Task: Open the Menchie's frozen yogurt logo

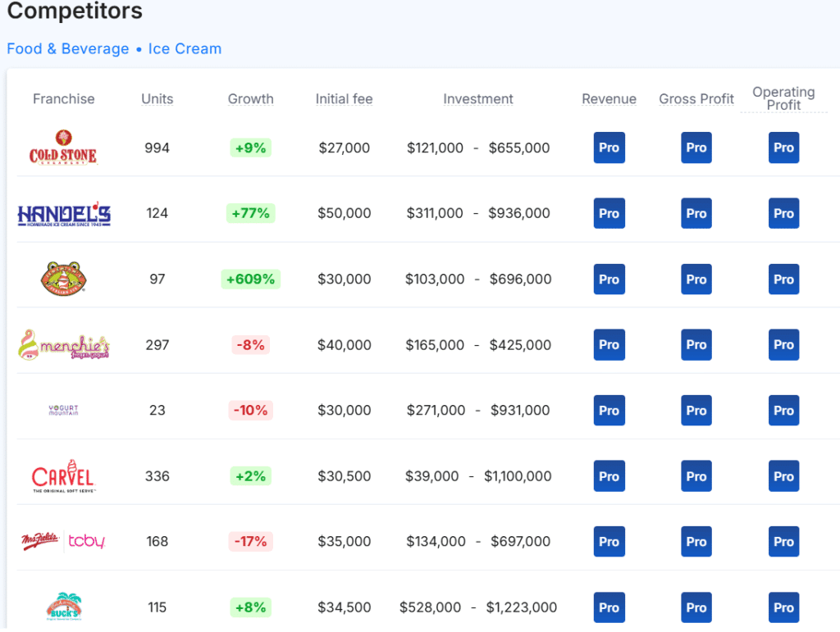Action: 64,344
